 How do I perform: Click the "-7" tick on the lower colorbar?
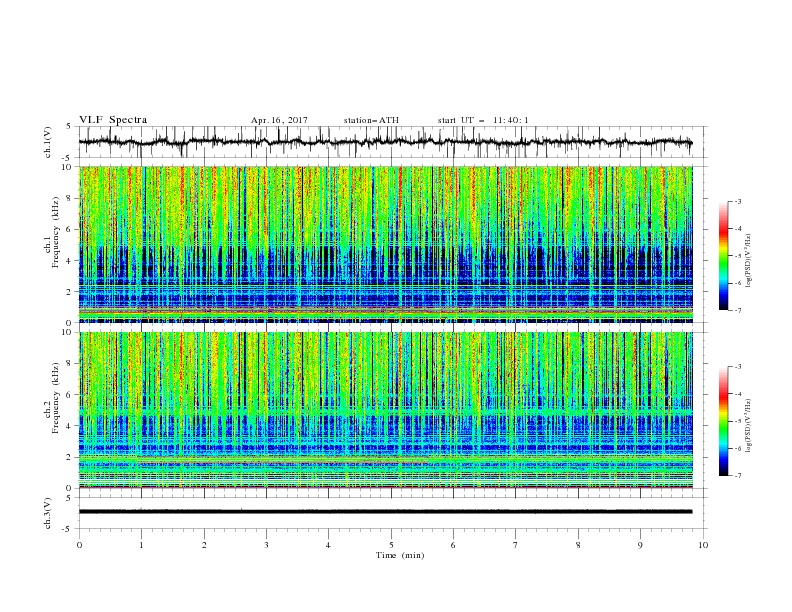coord(737,475)
